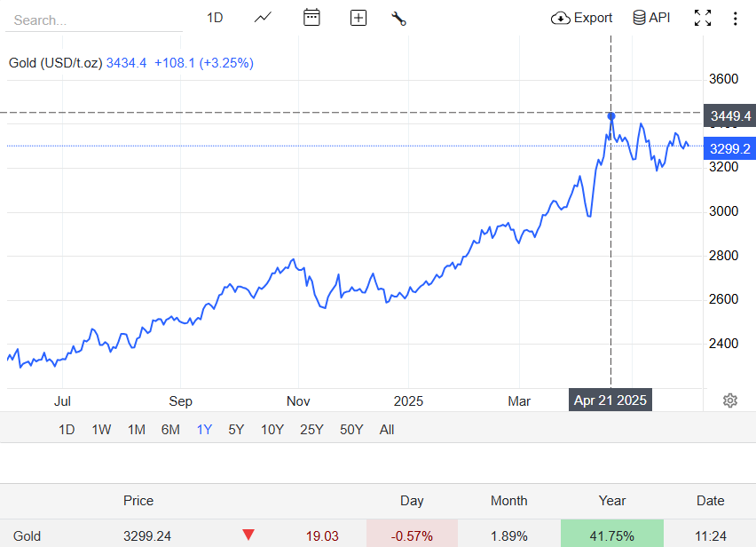Click the 1.89% month change cell
The height and width of the screenshot is (547, 756).
pos(509,536)
